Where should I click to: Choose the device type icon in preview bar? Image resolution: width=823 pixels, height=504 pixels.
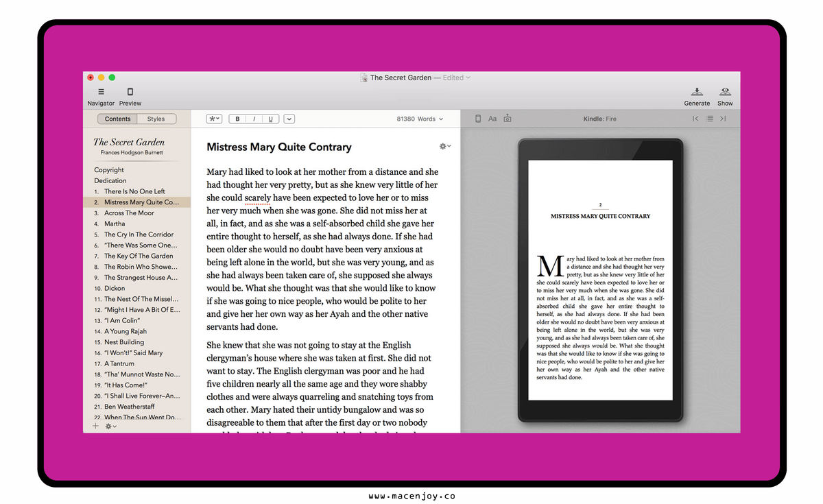478,119
